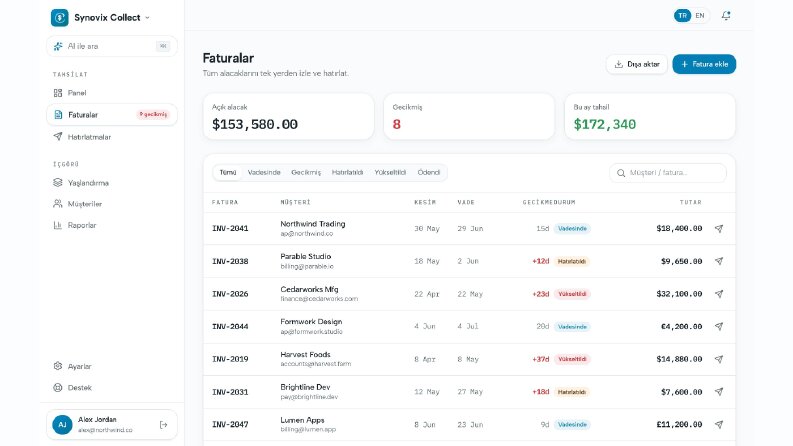Send reminder for INV-2041 row
793x446 pixels.
pos(719,229)
